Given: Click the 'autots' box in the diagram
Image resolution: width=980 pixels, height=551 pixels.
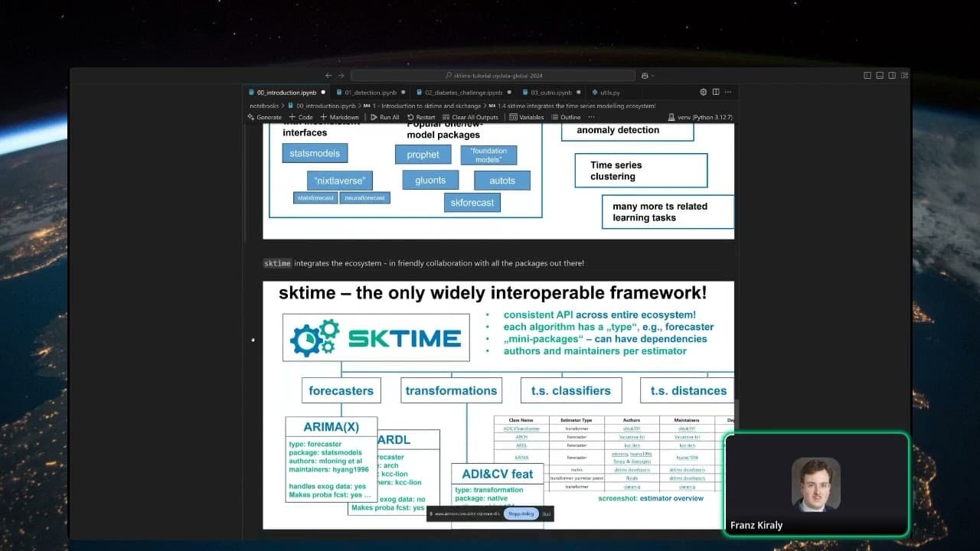Looking at the screenshot, I should tap(502, 181).
